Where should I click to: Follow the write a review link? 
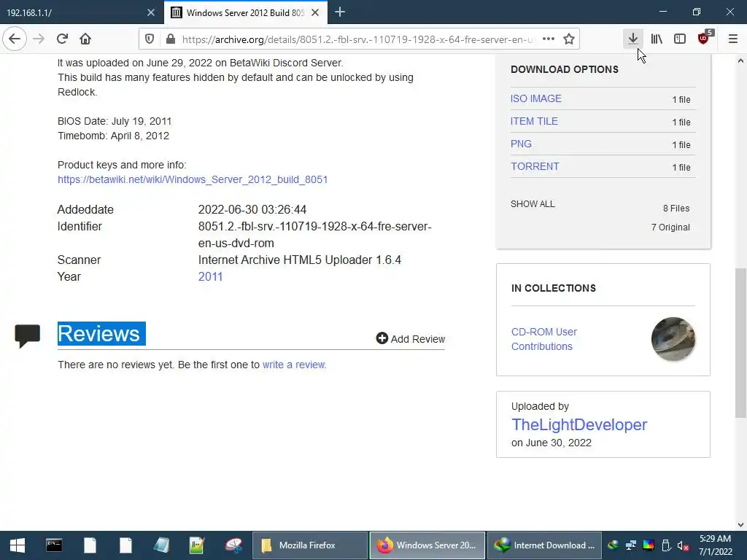point(293,365)
